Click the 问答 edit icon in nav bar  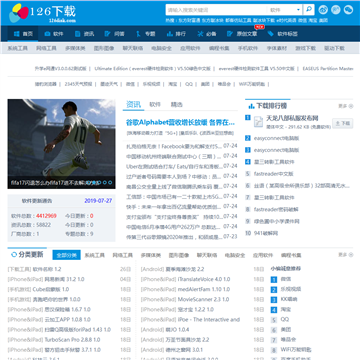pos(107,34)
